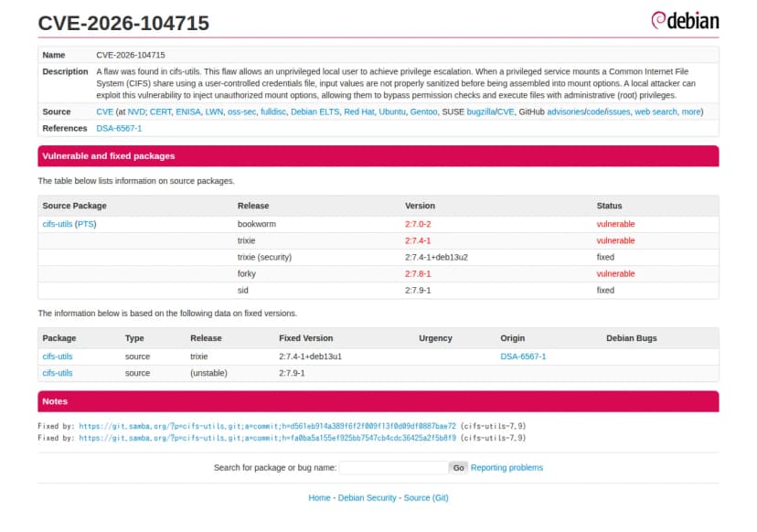This screenshot has width=757, height=532.
Task: Open the GitHub issues link
Action: pyautogui.click(x=618, y=112)
